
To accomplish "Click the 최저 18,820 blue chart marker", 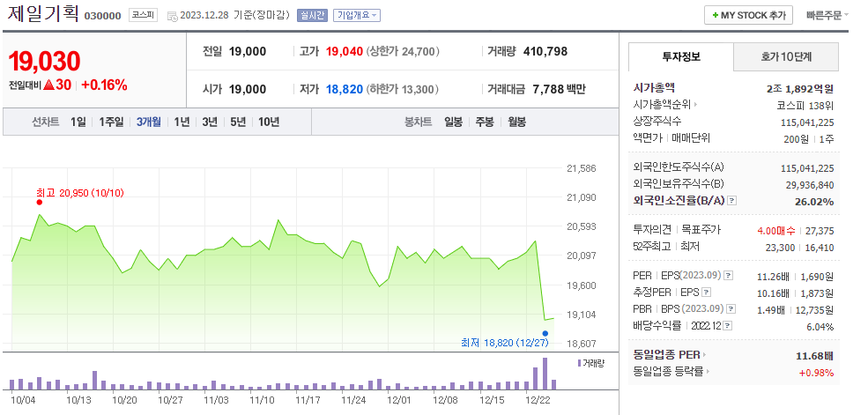I will 545,333.
